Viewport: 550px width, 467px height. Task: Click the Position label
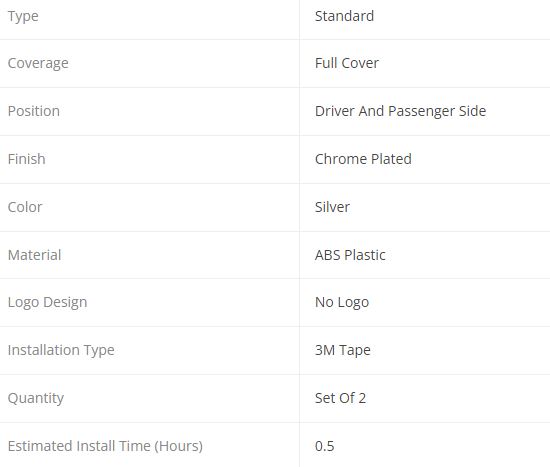pyautogui.click(x=34, y=111)
